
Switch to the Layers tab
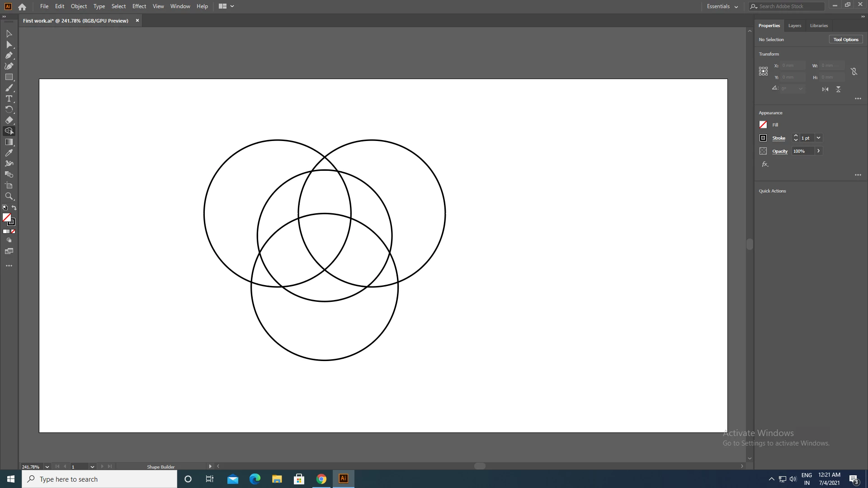click(x=794, y=26)
